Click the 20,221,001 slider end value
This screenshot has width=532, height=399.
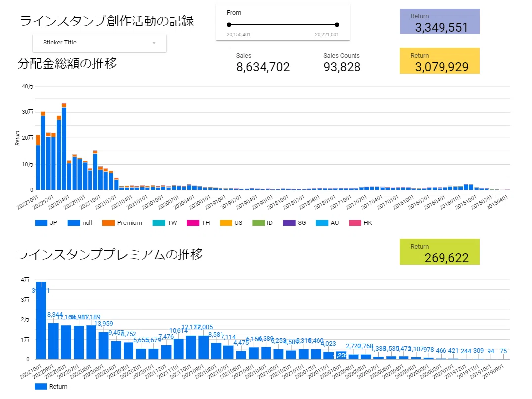point(327,35)
